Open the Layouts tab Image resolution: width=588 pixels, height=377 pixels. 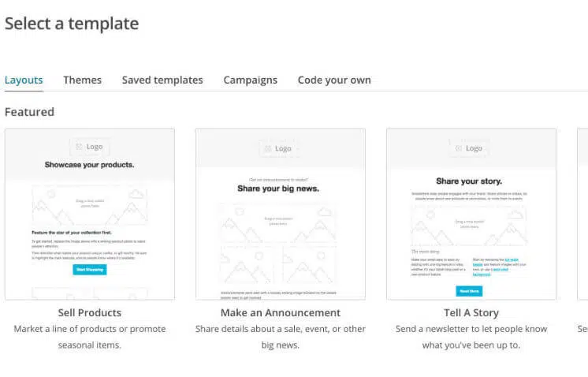pos(24,80)
